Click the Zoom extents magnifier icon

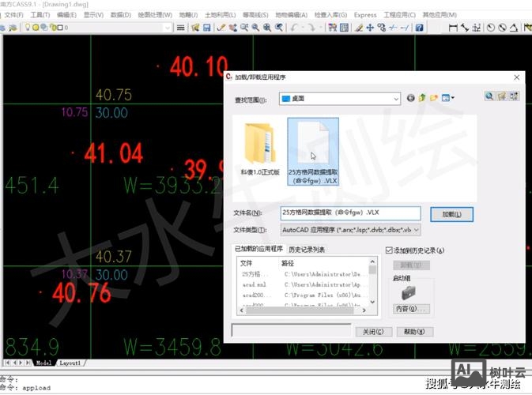[267, 28]
